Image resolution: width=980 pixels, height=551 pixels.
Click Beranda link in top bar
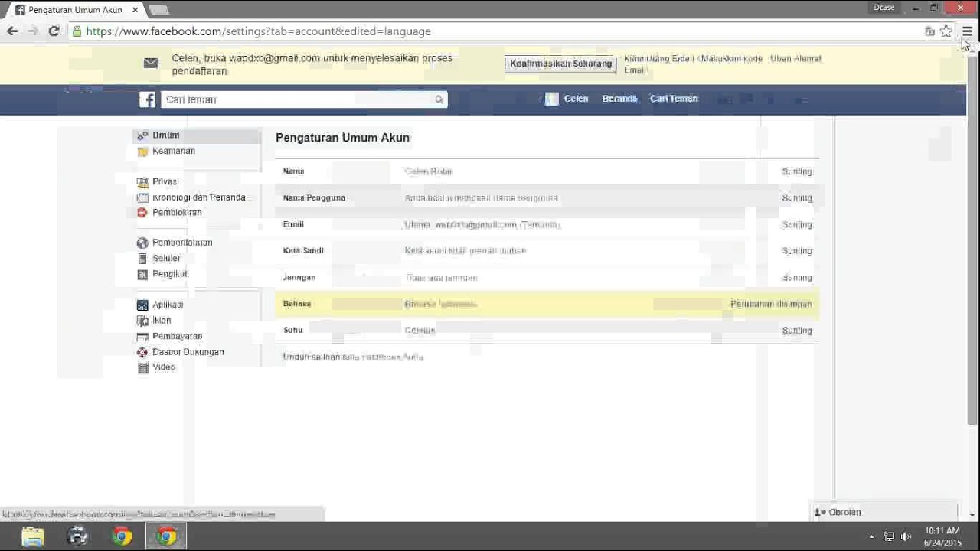[x=619, y=99]
